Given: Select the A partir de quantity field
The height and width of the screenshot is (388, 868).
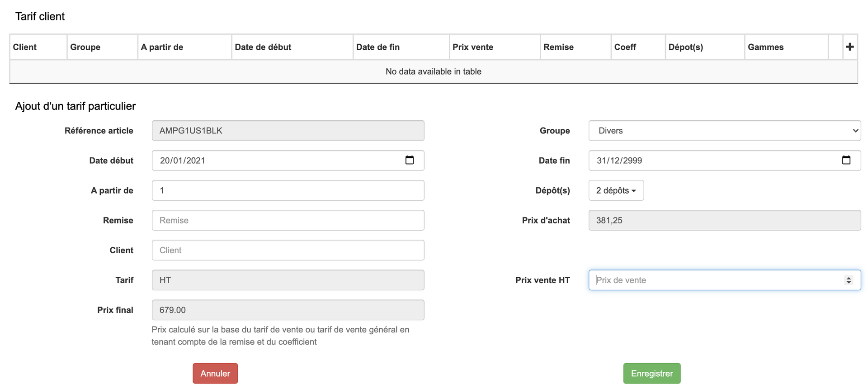Looking at the screenshot, I should [288, 190].
